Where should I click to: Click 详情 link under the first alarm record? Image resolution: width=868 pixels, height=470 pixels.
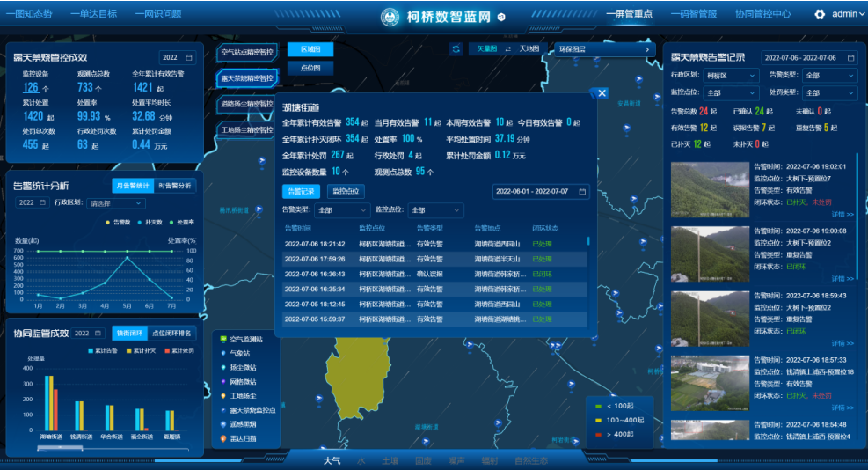(842, 214)
